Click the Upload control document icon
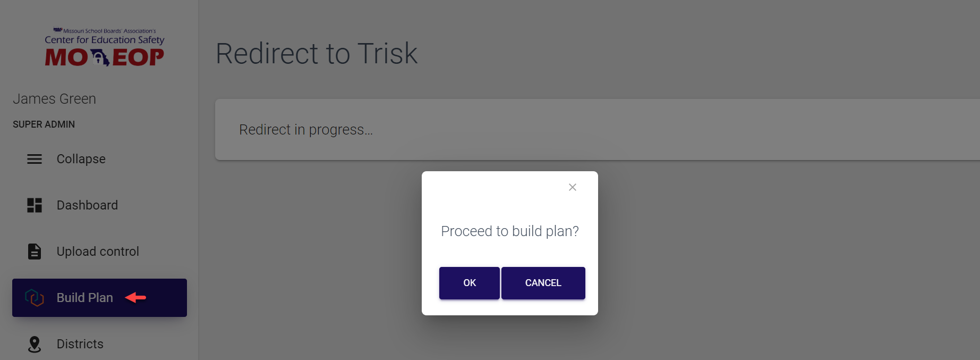This screenshot has height=360, width=980. pyautogui.click(x=35, y=252)
